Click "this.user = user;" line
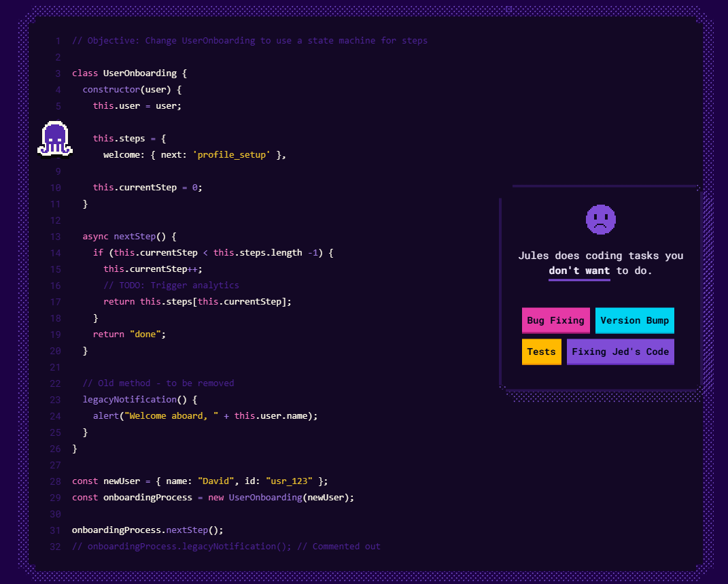The height and width of the screenshot is (584, 728). [137, 106]
